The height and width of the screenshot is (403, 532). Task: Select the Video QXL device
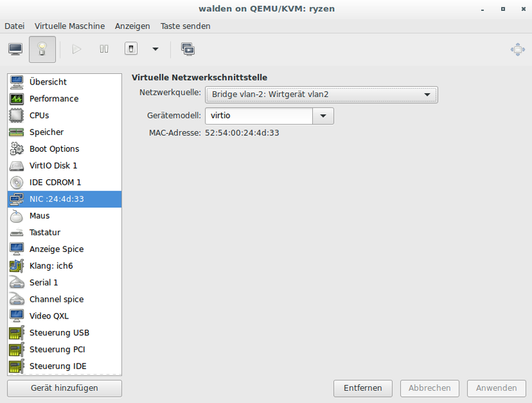tap(49, 316)
